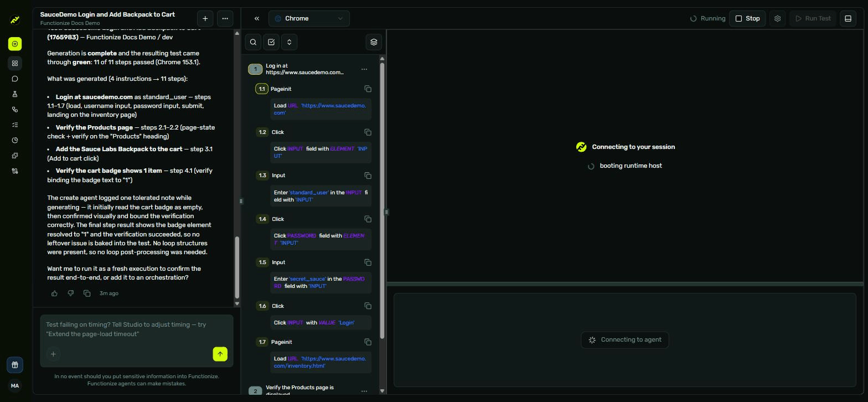Click the Enter 'standard_user' step description
Screen dimensions: 868x402
(x=321, y=196)
